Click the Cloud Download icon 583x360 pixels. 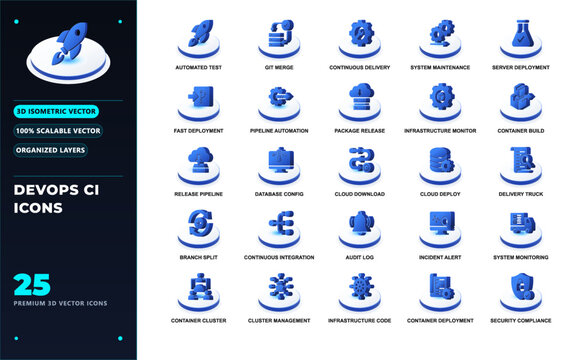point(360,165)
